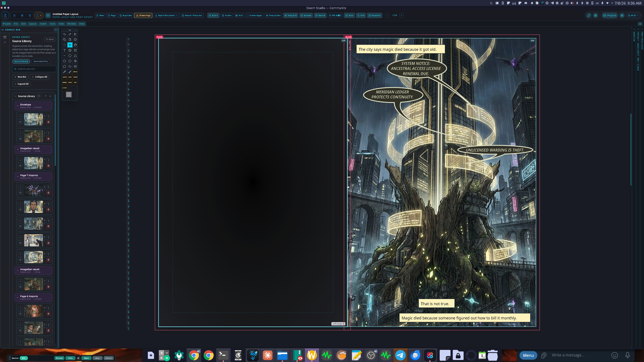644x362 pixels.
Task: Activate the Eyedropper tool
Action: (65, 72)
